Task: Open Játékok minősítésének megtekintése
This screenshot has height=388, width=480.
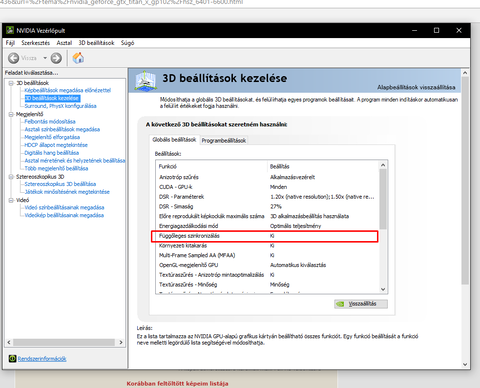Action: 67,192
